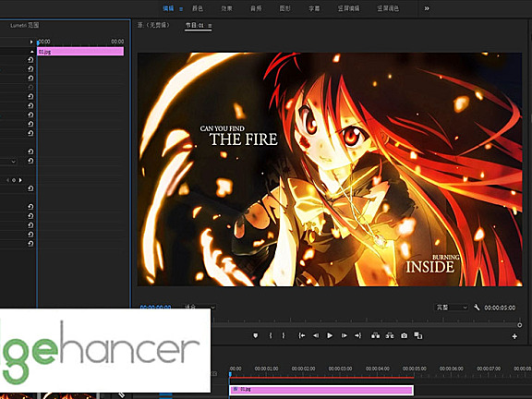Switch to the 编辑 workspace
Image resolution: width=532 pixels, height=399 pixels.
click(x=168, y=8)
